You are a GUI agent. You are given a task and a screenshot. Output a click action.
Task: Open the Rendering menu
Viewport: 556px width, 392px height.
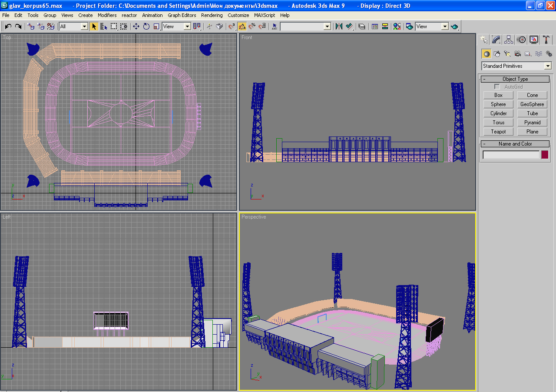point(212,15)
